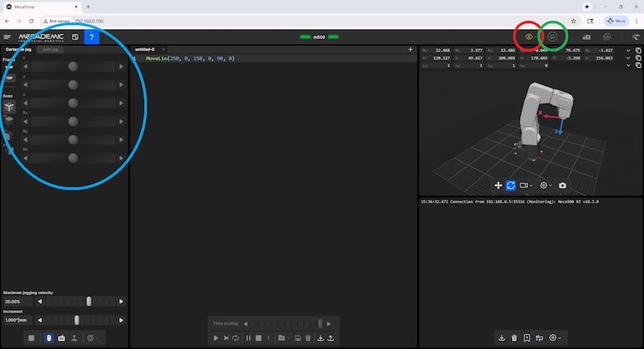Image resolution: width=644 pixels, height=349 pixels.
Task: Stop program execution in program toolbar
Action: tap(258, 338)
